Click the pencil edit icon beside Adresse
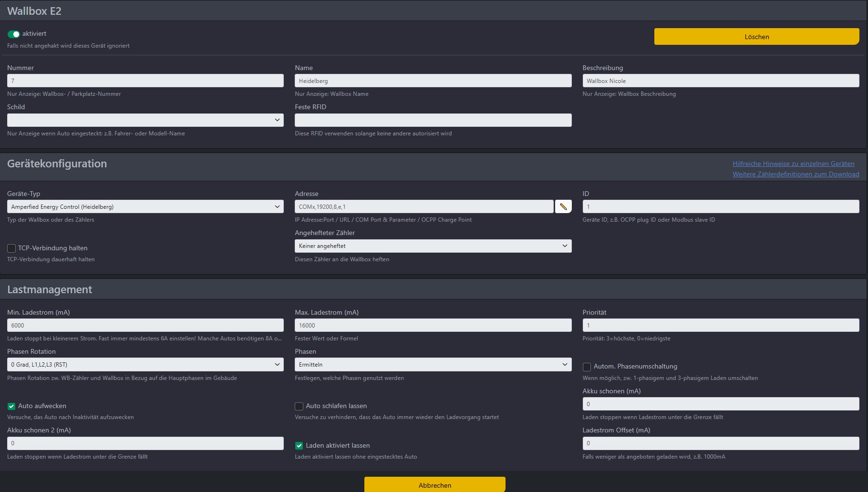Screen dimensions: 868x492 click(x=563, y=207)
